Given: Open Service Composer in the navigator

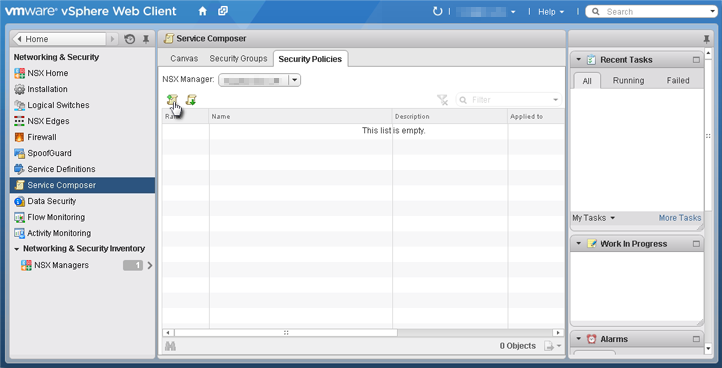Looking at the screenshot, I should [82, 185].
